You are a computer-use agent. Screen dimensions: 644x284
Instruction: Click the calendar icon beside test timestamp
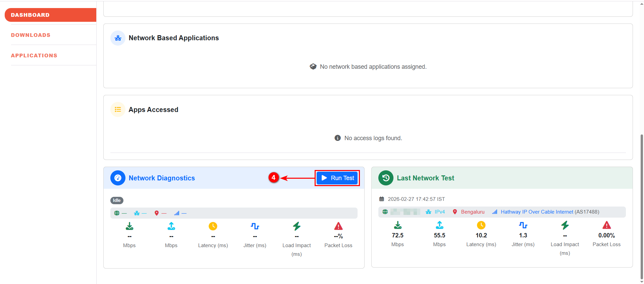(381, 199)
